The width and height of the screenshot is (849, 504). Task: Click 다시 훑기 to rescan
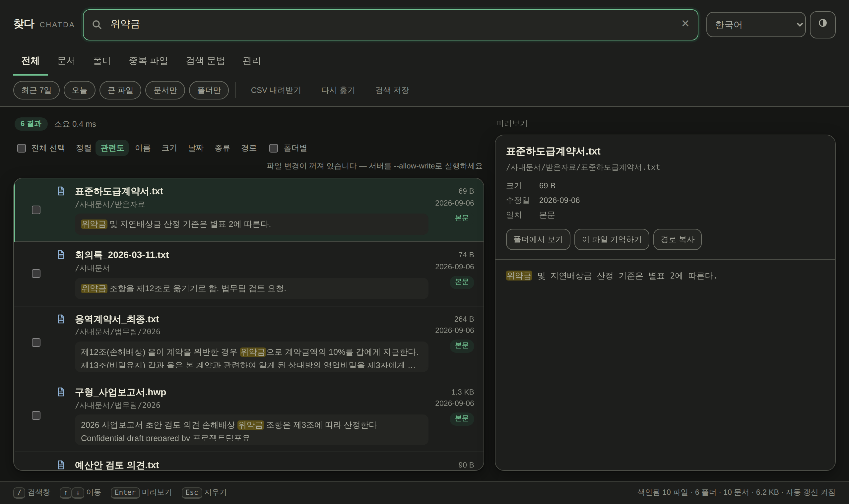click(x=338, y=90)
